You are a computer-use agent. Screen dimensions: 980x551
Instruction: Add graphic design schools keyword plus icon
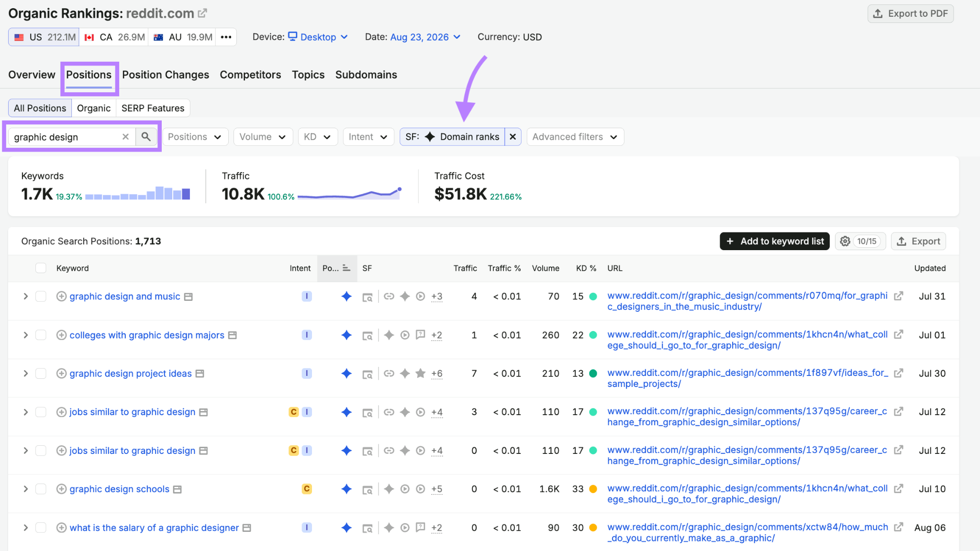click(x=61, y=489)
